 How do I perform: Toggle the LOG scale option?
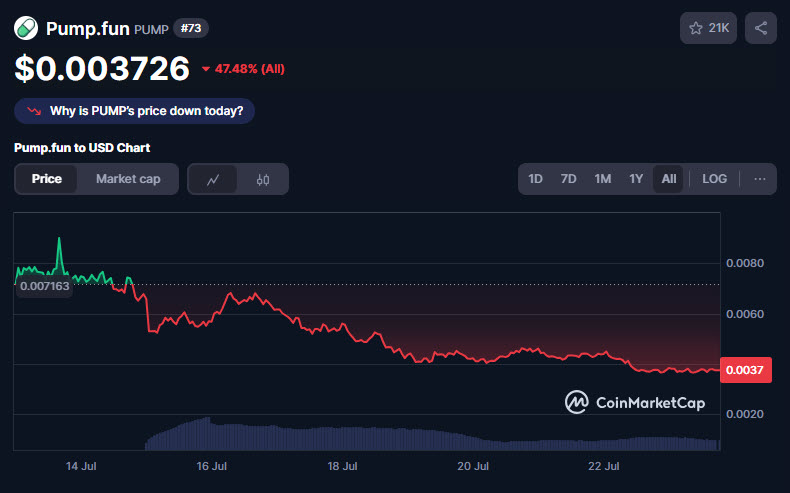[714, 179]
